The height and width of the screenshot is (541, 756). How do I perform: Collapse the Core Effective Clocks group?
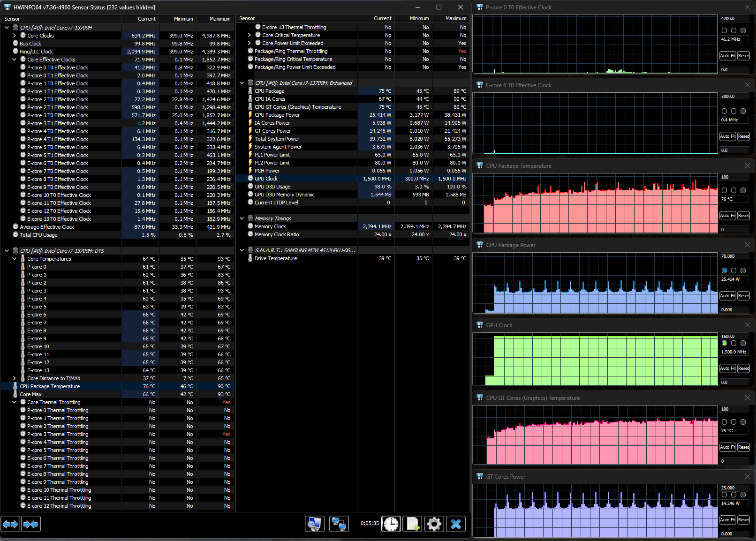click(15, 60)
